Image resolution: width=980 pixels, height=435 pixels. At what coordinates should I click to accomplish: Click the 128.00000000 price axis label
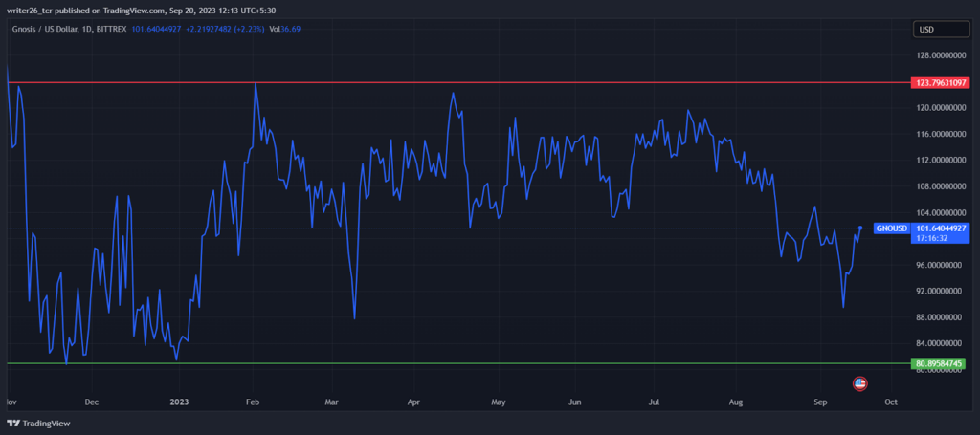tap(939, 55)
